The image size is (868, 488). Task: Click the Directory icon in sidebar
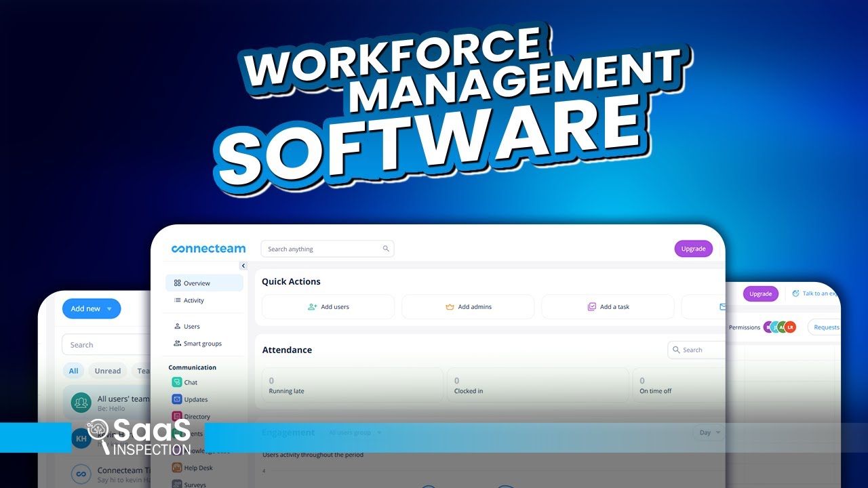pyautogui.click(x=177, y=416)
